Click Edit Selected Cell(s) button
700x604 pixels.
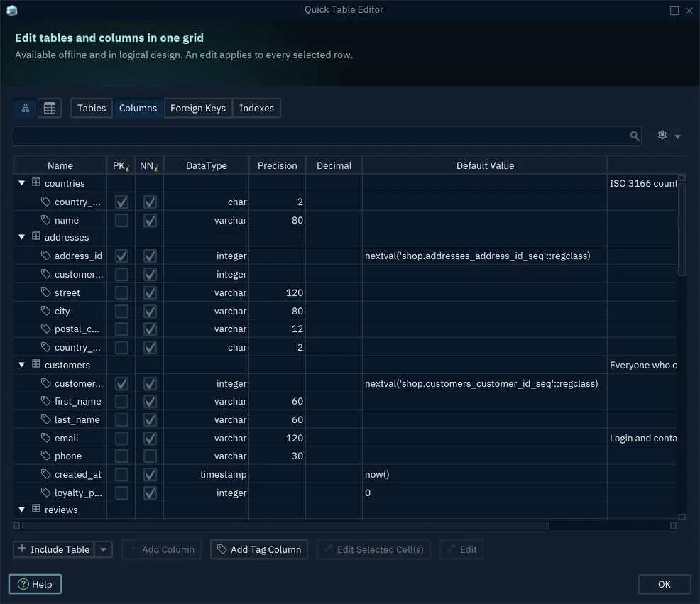373,549
